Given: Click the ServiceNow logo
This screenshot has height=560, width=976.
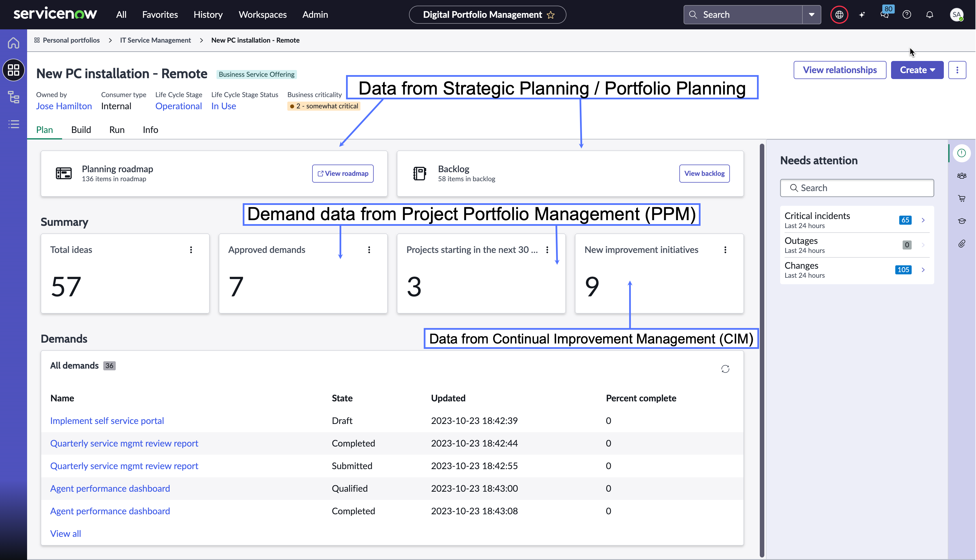Looking at the screenshot, I should pyautogui.click(x=55, y=14).
